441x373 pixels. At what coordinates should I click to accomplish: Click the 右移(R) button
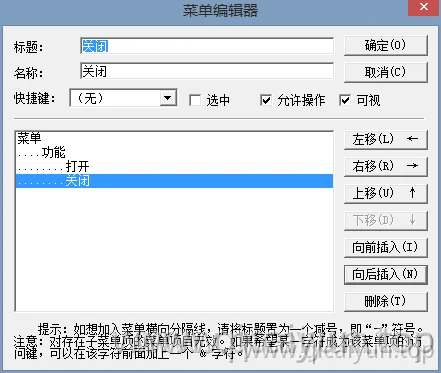click(385, 166)
